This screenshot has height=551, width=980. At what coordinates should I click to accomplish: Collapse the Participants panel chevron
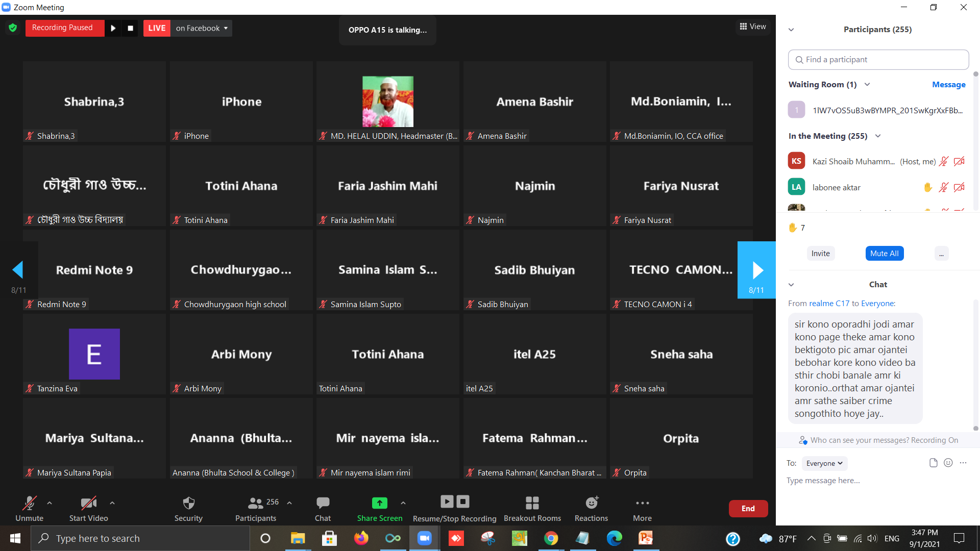click(791, 30)
